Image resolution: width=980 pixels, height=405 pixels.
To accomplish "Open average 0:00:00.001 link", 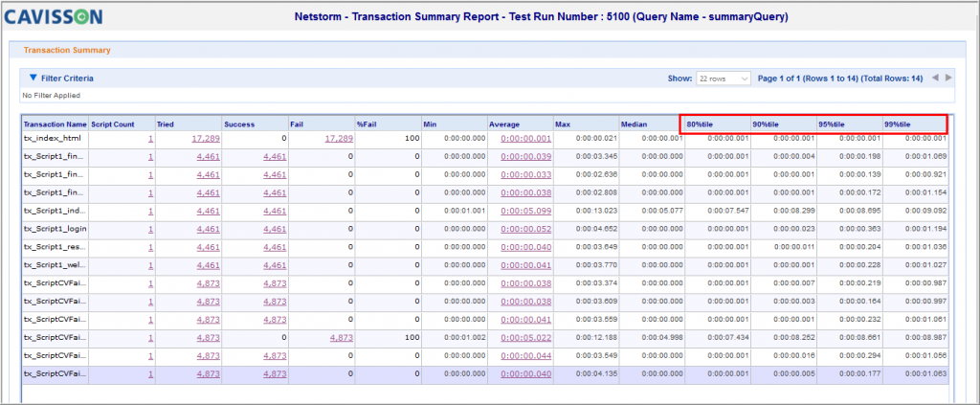I will pos(526,139).
